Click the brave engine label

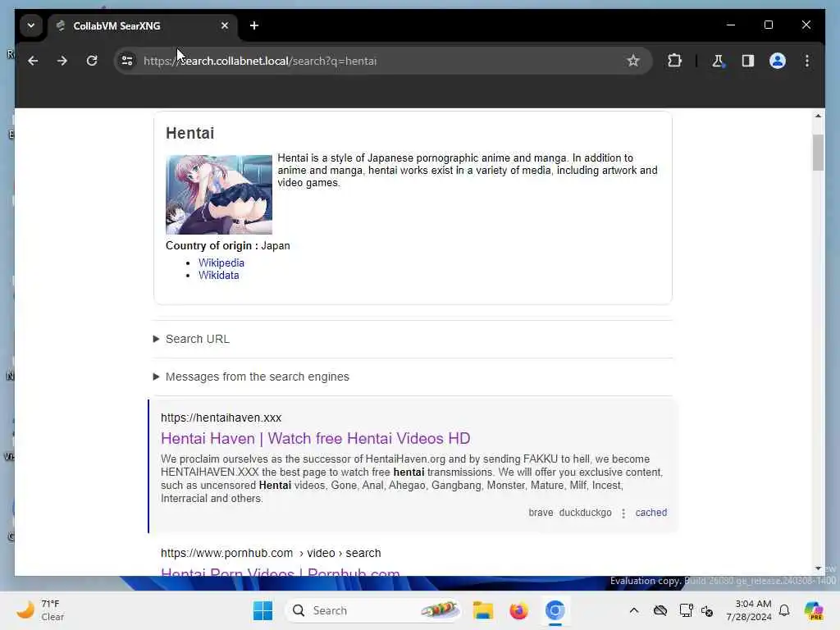(x=541, y=513)
